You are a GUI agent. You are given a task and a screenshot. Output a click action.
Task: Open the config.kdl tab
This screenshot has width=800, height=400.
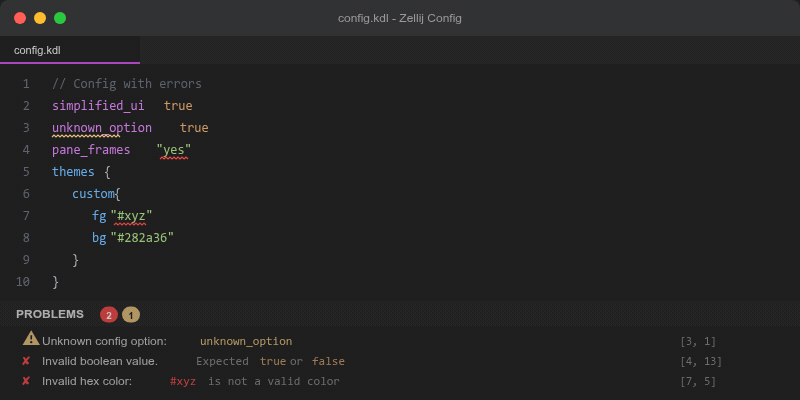70,50
